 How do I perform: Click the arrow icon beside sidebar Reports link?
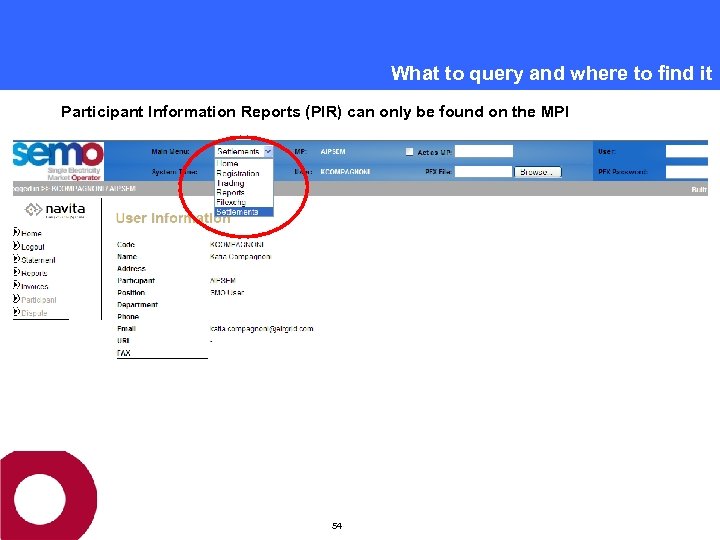pyautogui.click(x=17, y=272)
